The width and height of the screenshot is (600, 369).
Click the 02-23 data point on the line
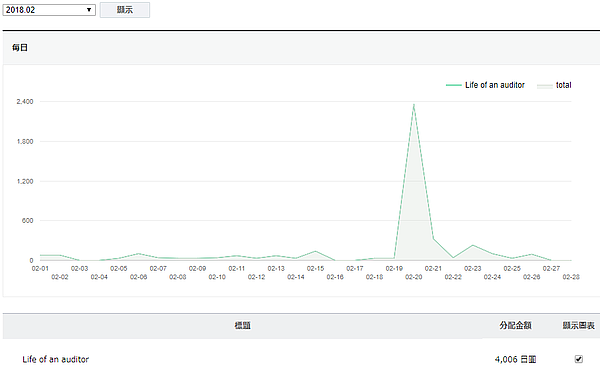[473, 245]
